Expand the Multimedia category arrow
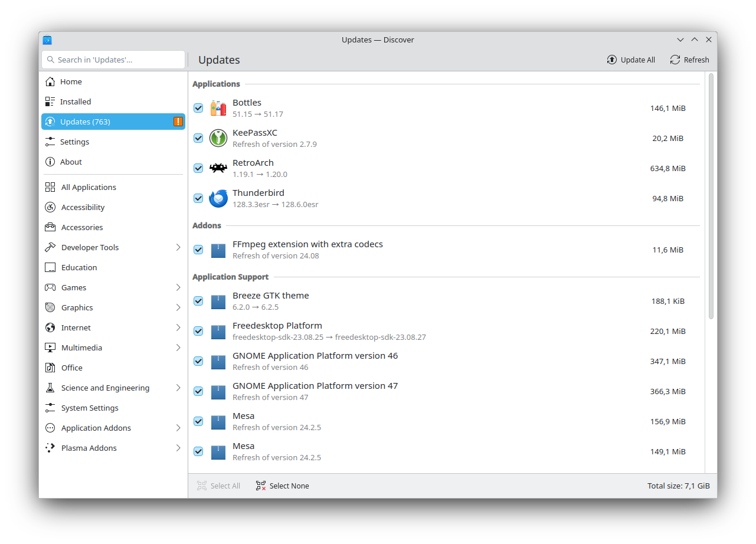The height and width of the screenshot is (544, 756). 178,348
